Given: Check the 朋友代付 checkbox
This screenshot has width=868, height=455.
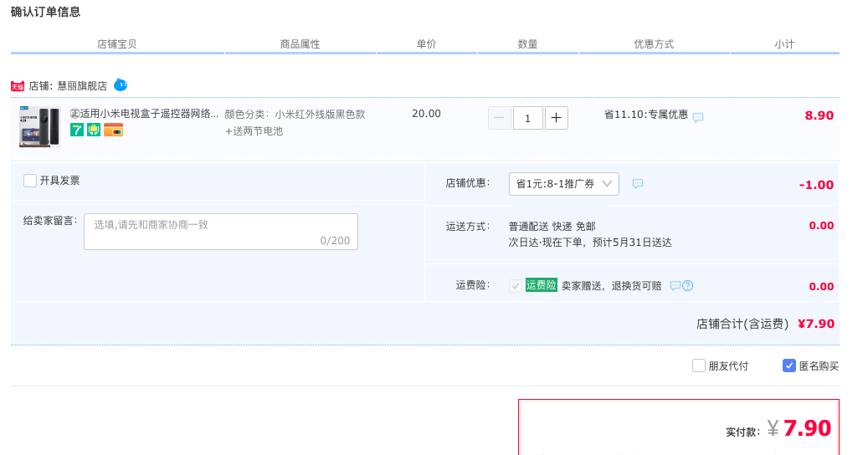Looking at the screenshot, I should point(699,366).
